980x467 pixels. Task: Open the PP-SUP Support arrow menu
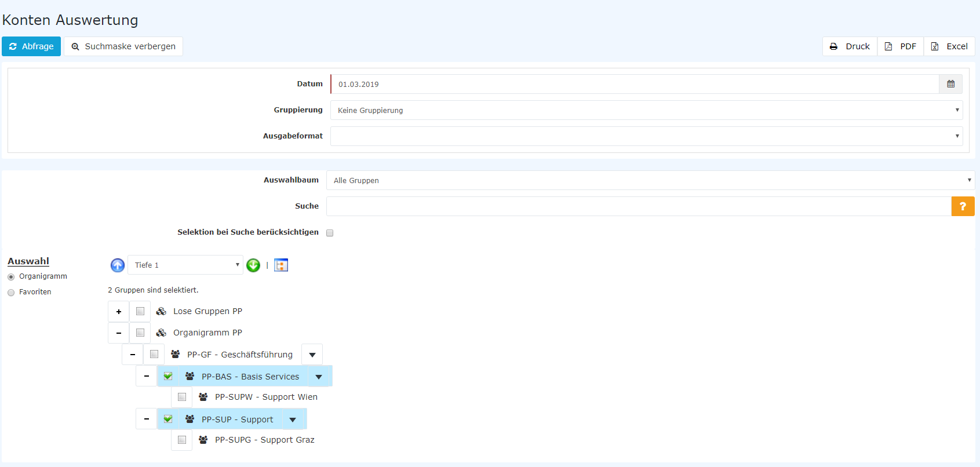tap(293, 419)
